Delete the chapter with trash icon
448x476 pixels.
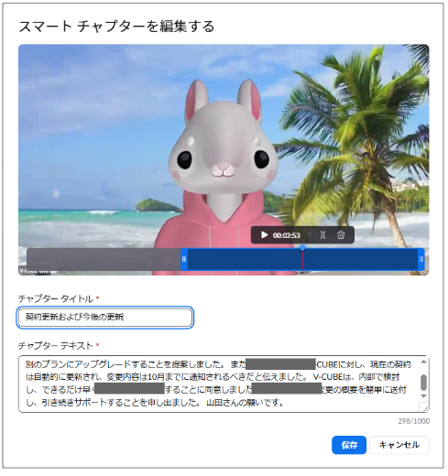[341, 235]
